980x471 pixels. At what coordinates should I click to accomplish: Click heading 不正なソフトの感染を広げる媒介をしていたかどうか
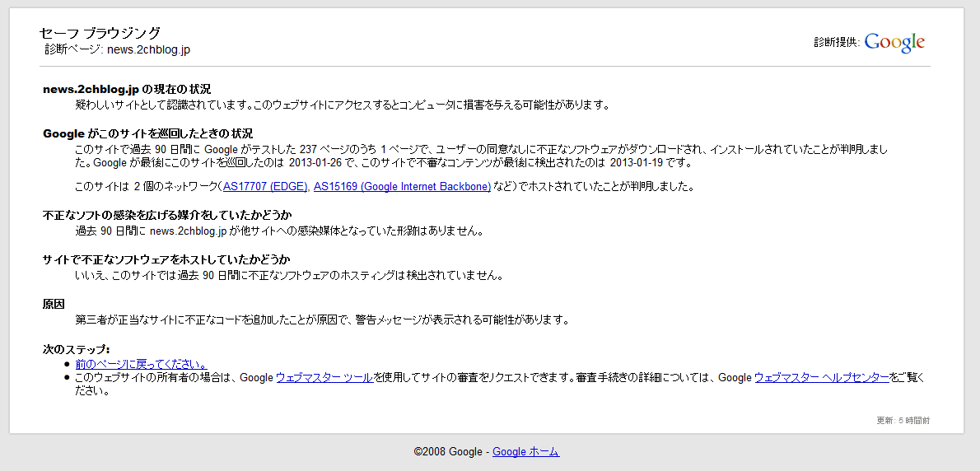[167, 216]
